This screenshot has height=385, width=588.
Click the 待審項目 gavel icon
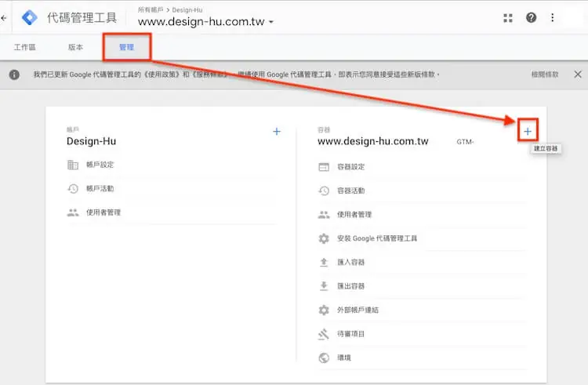(324, 334)
